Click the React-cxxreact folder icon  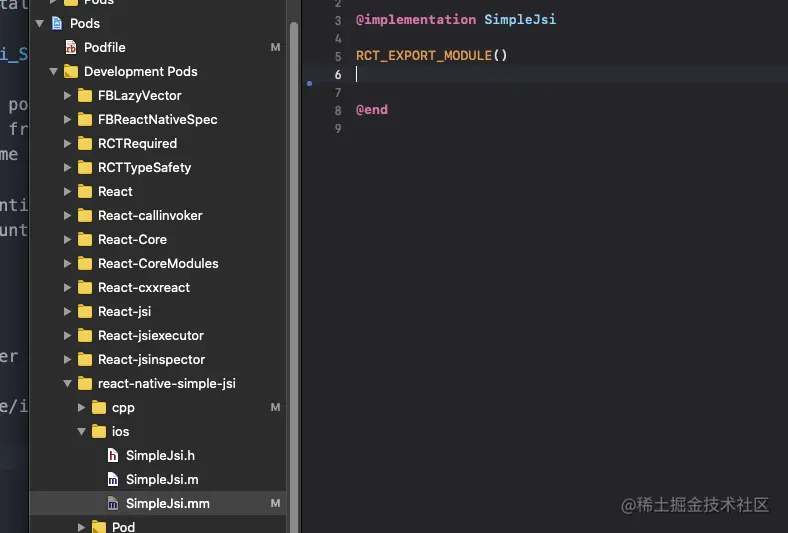point(85,287)
